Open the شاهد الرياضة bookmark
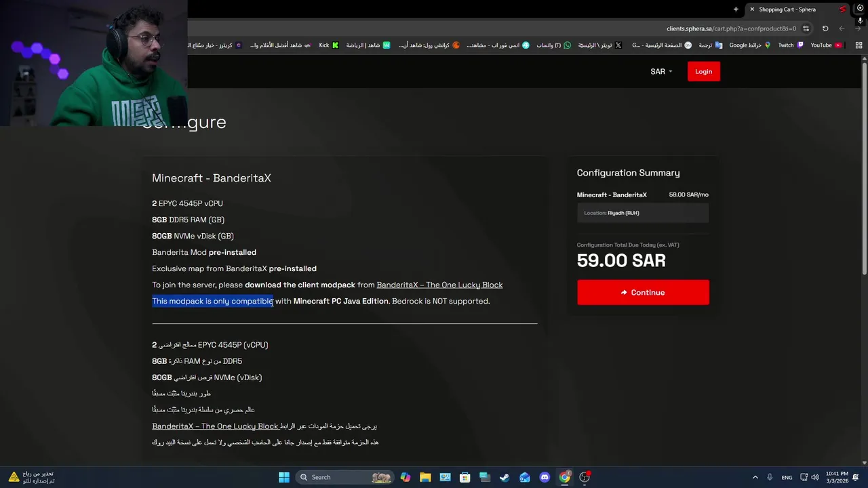Image resolution: width=868 pixels, height=488 pixels. (368, 45)
